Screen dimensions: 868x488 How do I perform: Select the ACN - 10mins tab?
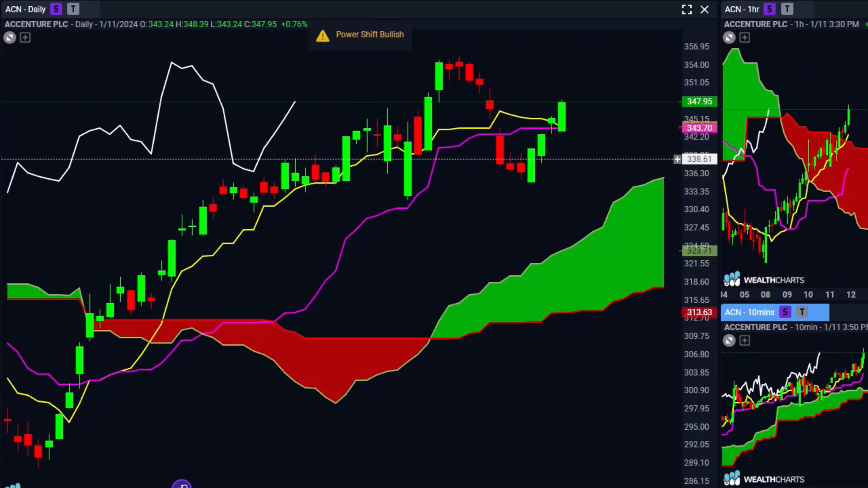(750, 312)
